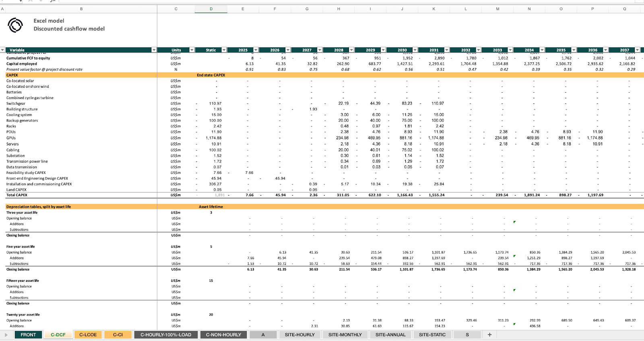Select the 'Data transmission' row label
This screenshot has width=644, height=341.
pos(22,167)
